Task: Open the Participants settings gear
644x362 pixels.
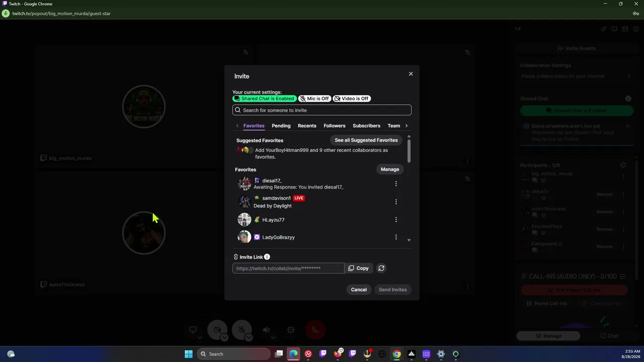Action: pos(623,165)
